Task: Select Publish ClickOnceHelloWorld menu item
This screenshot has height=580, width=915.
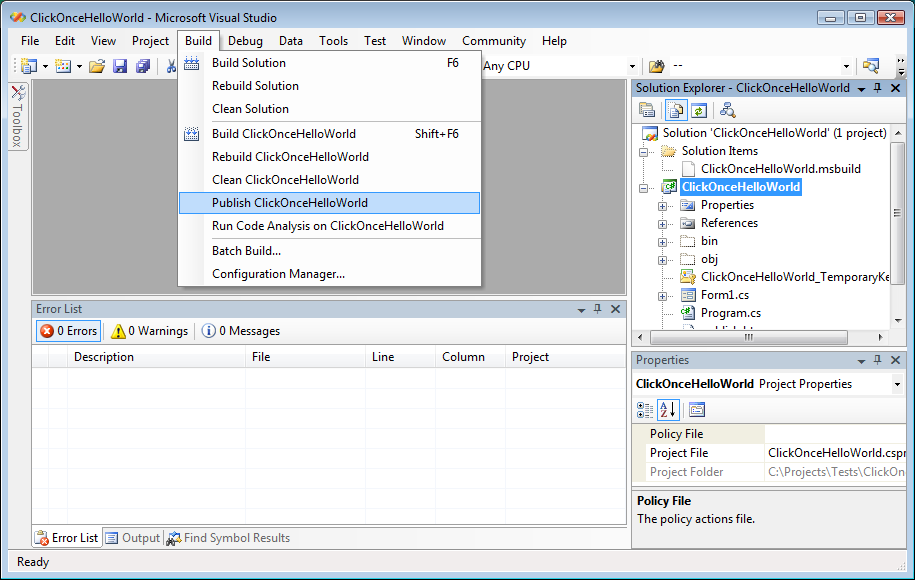Action: [329, 203]
